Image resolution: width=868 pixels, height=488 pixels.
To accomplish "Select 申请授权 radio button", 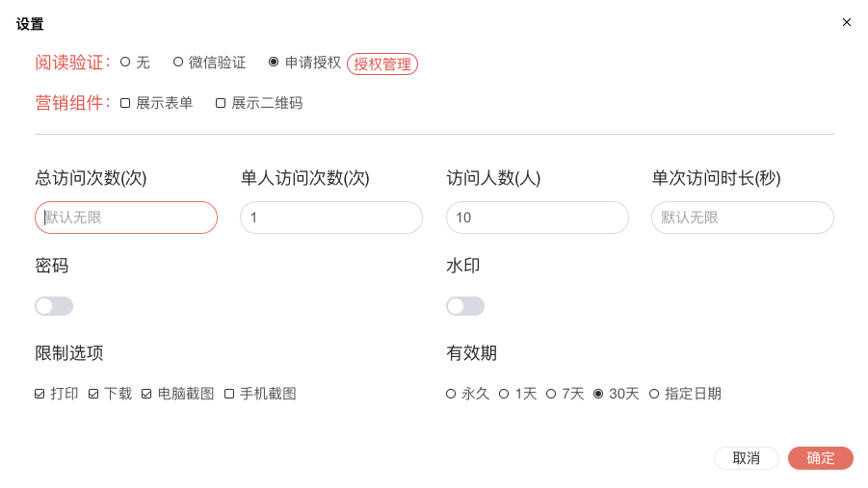I will point(274,63).
